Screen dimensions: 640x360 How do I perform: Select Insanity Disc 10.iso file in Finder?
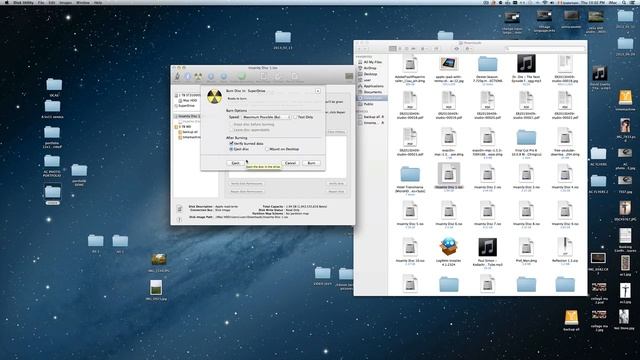click(x=410, y=249)
